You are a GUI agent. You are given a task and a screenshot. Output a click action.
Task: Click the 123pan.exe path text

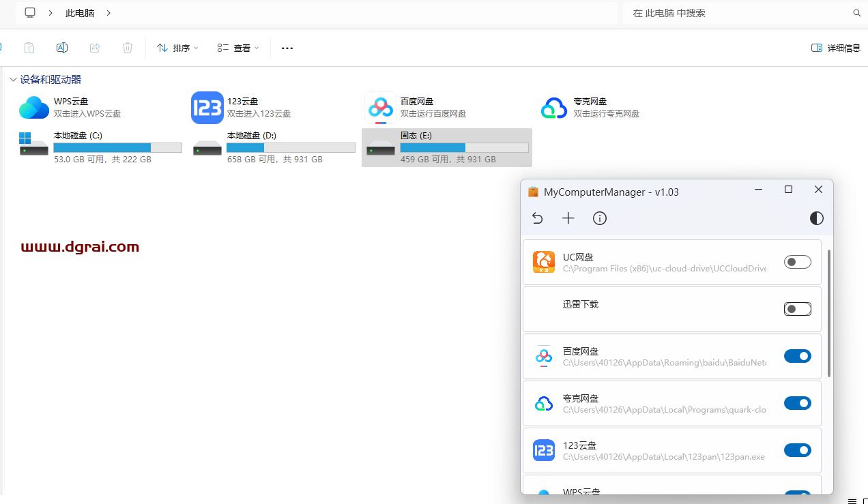[x=664, y=457]
